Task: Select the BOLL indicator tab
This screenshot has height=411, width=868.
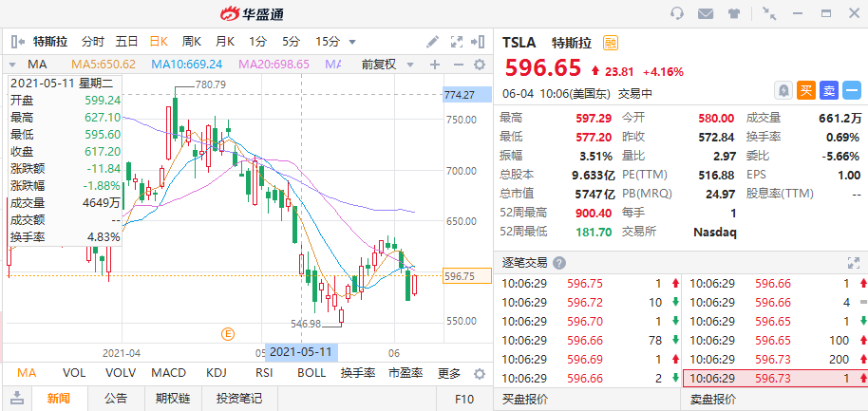Action: [311, 373]
